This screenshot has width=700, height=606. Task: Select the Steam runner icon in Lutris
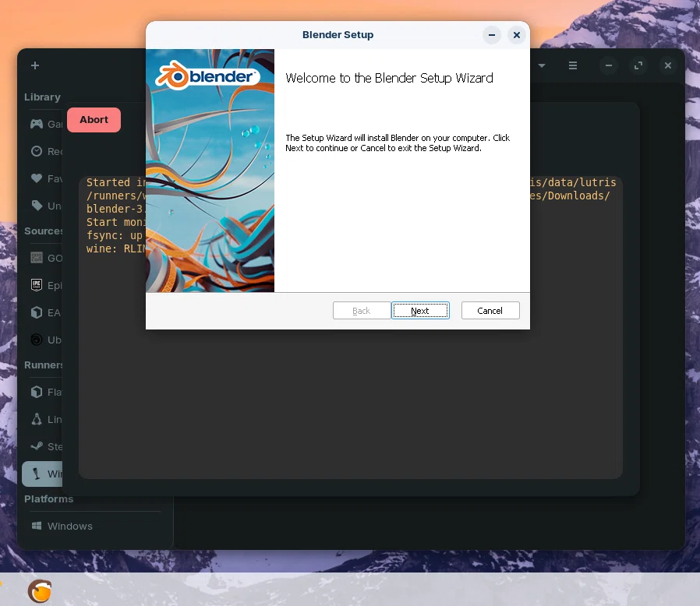[x=36, y=446]
